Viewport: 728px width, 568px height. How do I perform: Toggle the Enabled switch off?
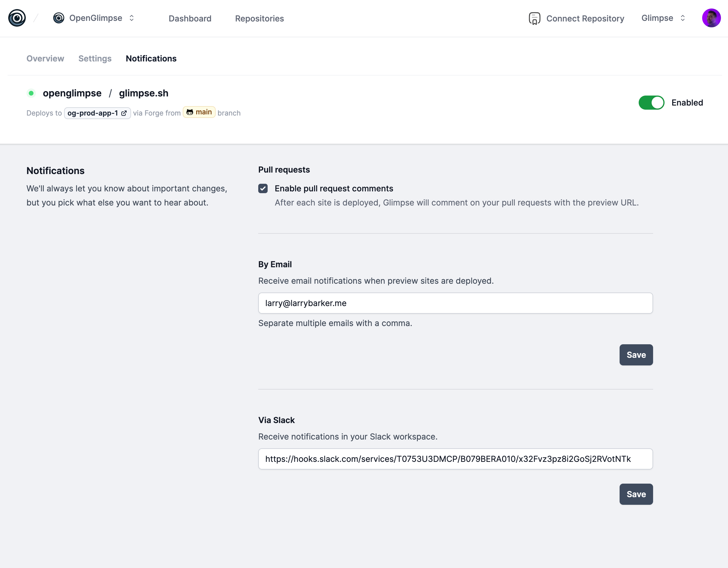point(651,103)
